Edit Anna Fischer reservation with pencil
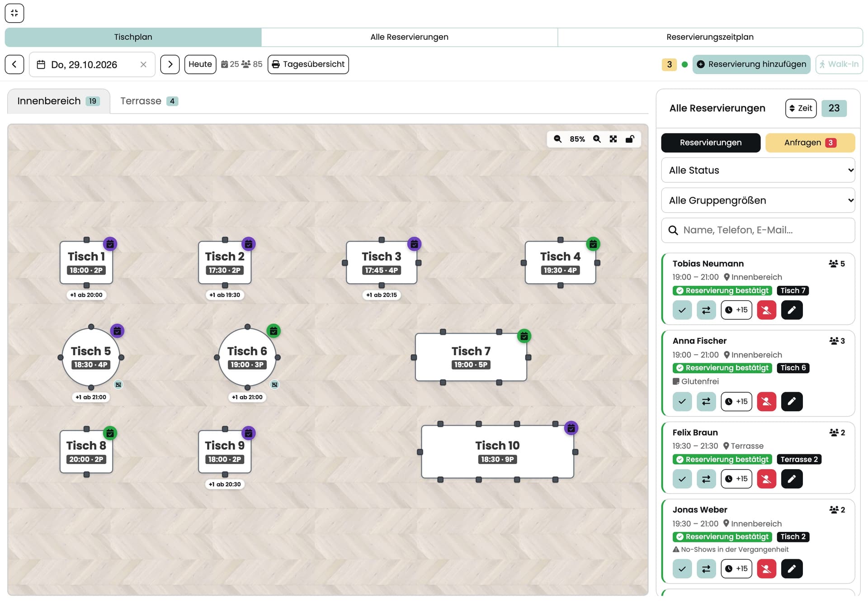 coord(792,401)
